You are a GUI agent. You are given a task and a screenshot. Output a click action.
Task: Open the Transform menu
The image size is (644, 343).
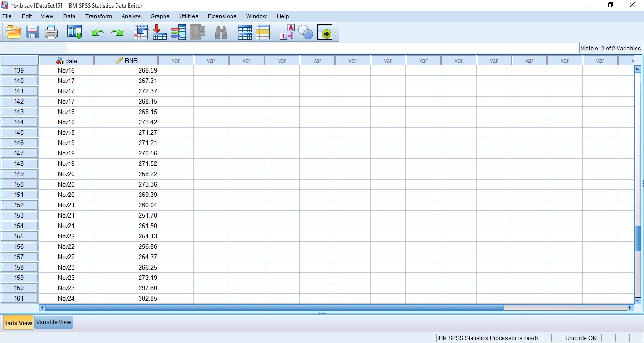pos(99,16)
